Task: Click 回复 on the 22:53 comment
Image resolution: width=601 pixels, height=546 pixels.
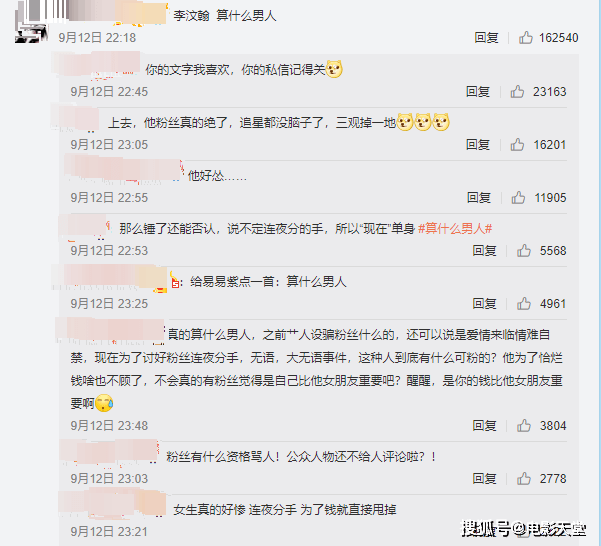Action: pos(484,251)
